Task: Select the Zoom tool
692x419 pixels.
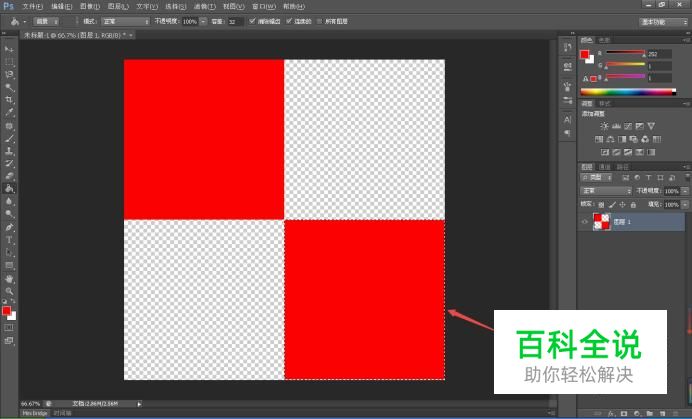Action: tap(9, 291)
